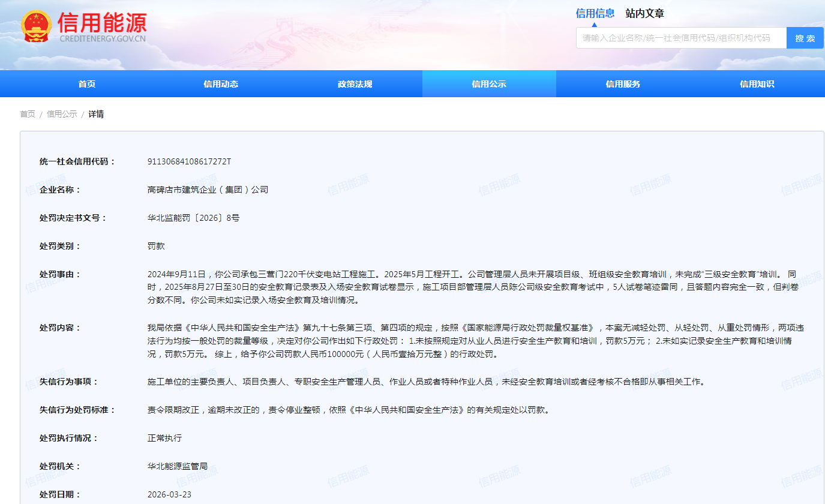The image size is (825, 504).
Task: Click the penalty date 2026-03-23
Action: click(169, 494)
